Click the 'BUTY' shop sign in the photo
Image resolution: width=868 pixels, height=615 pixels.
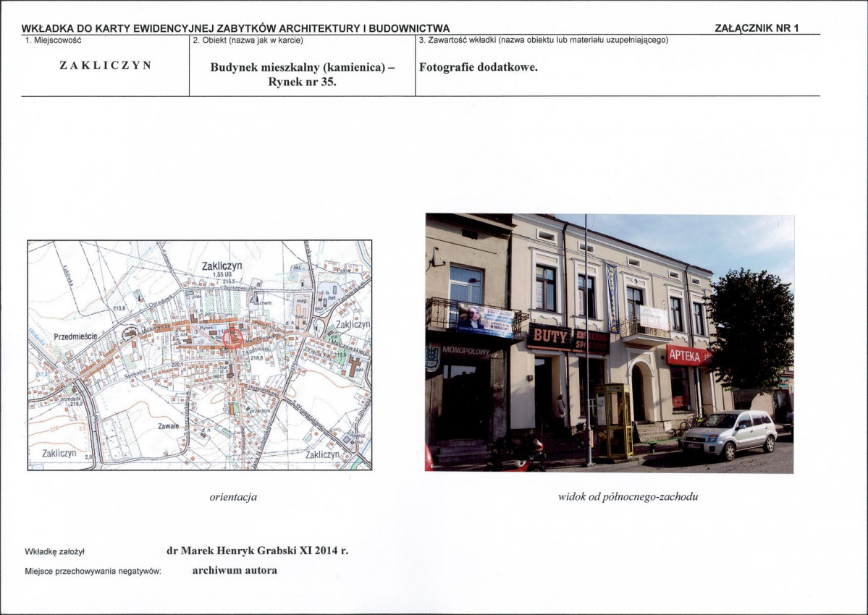[x=549, y=337]
